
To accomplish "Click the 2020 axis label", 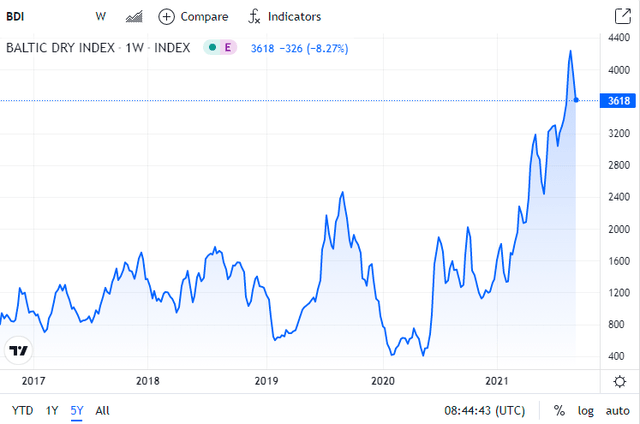I will 383,381.
